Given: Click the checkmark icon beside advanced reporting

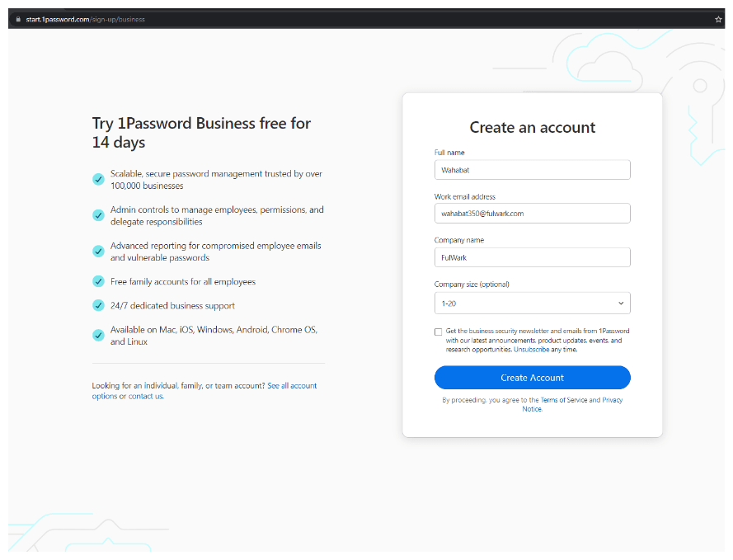Looking at the screenshot, I should click(x=98, y=251).
